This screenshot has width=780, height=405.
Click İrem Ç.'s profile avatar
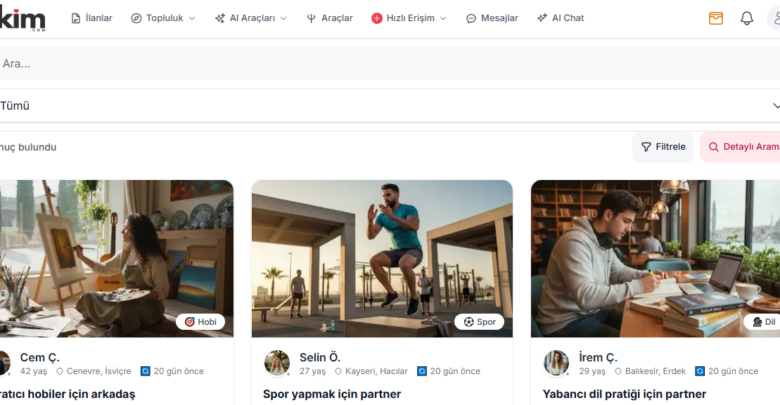coord(556,363)
